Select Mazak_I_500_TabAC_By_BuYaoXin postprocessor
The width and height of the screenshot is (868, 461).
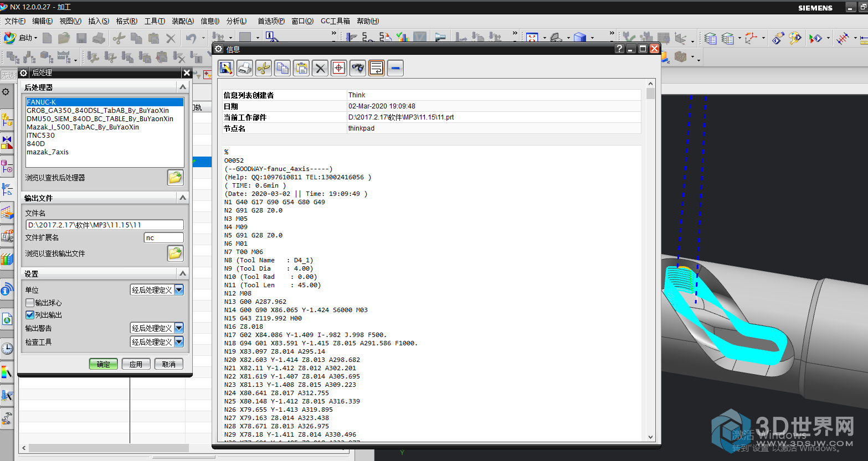pos(105,127)
